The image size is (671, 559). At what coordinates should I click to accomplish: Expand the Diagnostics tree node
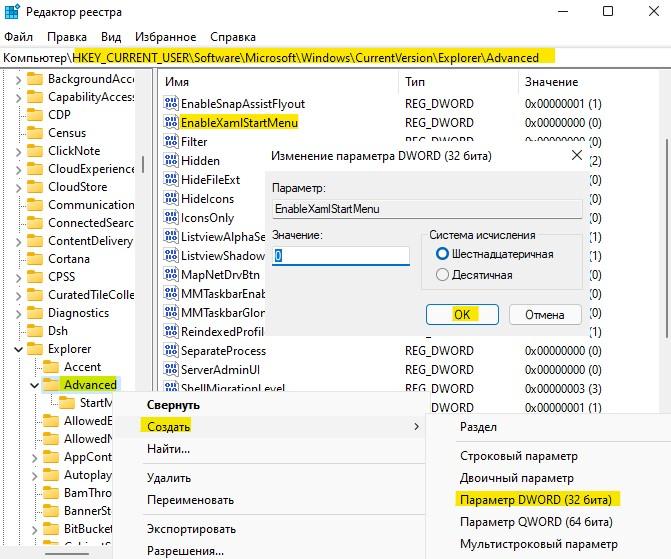coord(18,313)
